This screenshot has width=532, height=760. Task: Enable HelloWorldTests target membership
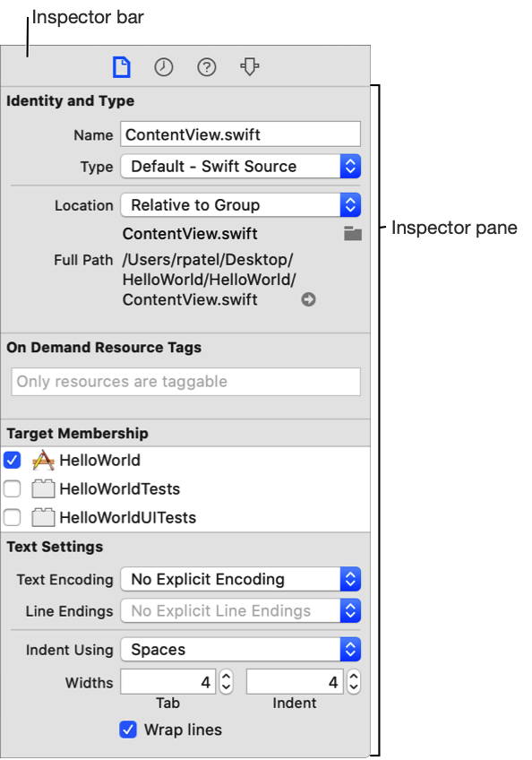pyautogui.click(x=13, y=488)
